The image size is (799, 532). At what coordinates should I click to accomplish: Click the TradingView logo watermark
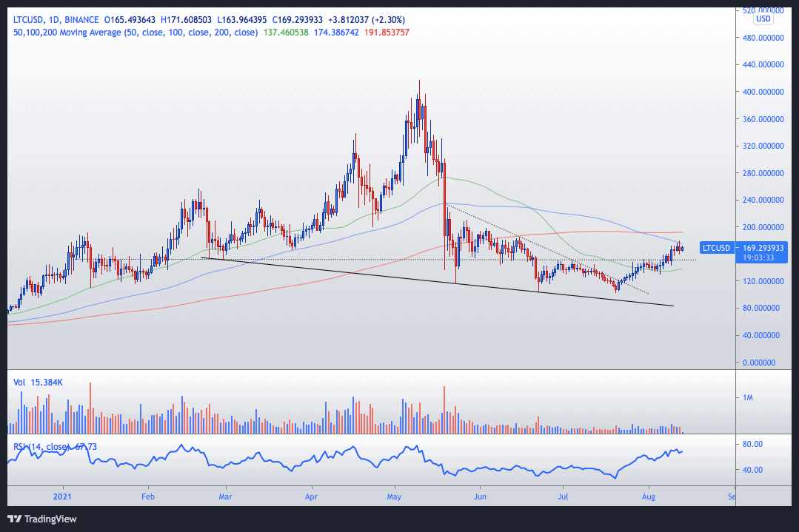click(x=41, y=519)
